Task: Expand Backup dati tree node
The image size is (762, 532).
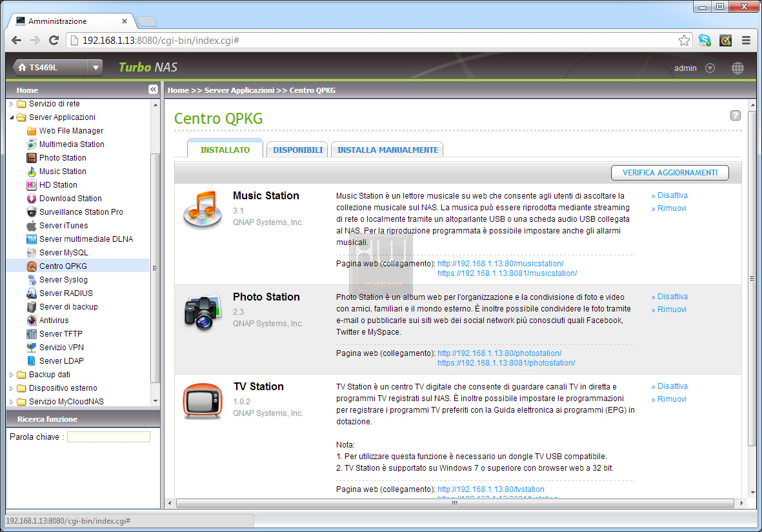Action: click(x=11, y=375)
